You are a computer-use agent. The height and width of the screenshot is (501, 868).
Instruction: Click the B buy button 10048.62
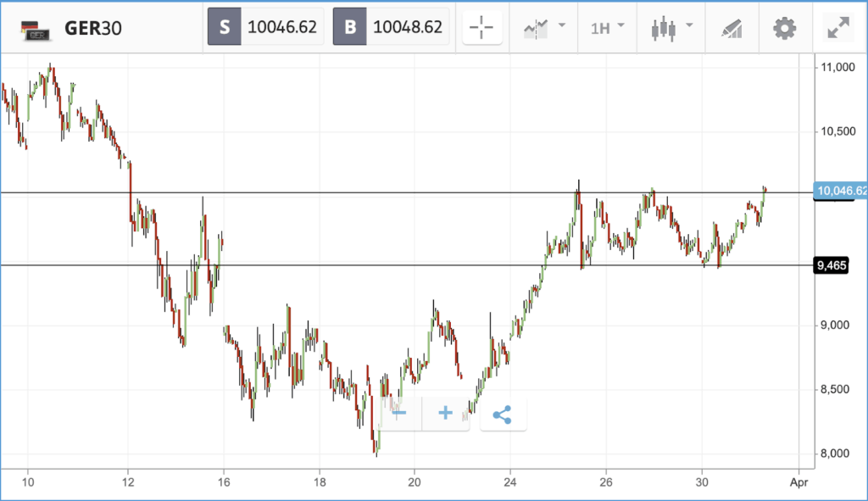[x=391, y=26]
